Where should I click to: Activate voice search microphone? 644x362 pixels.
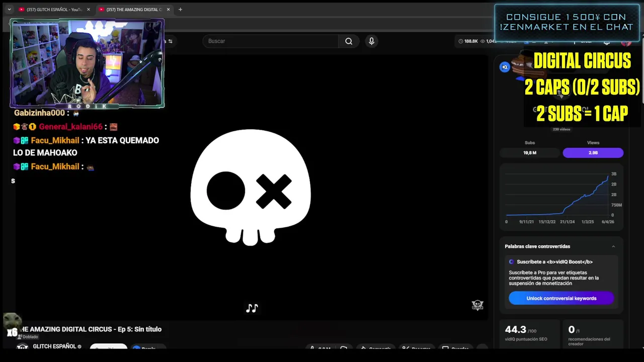[371, 41]
